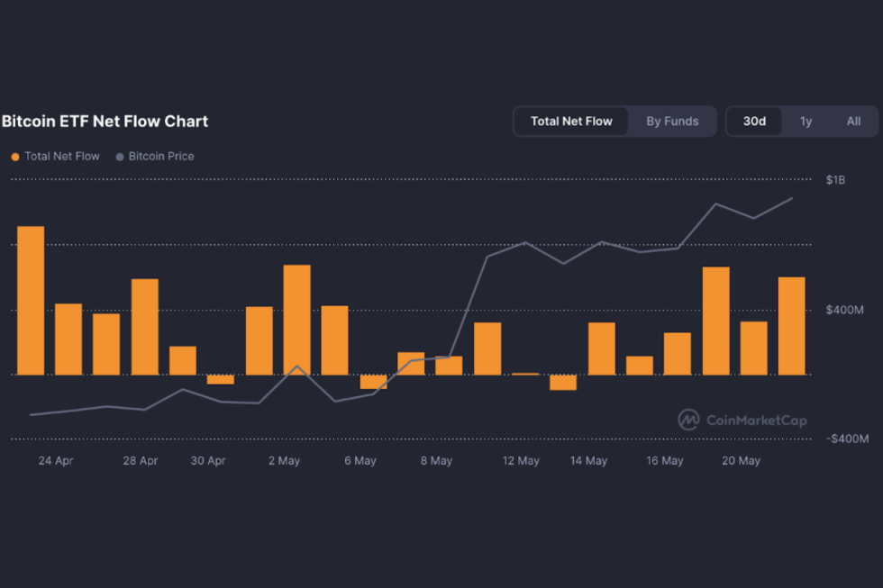Click the CoinMarketCap watermark text
883x588 pixels.
(757, 421)
